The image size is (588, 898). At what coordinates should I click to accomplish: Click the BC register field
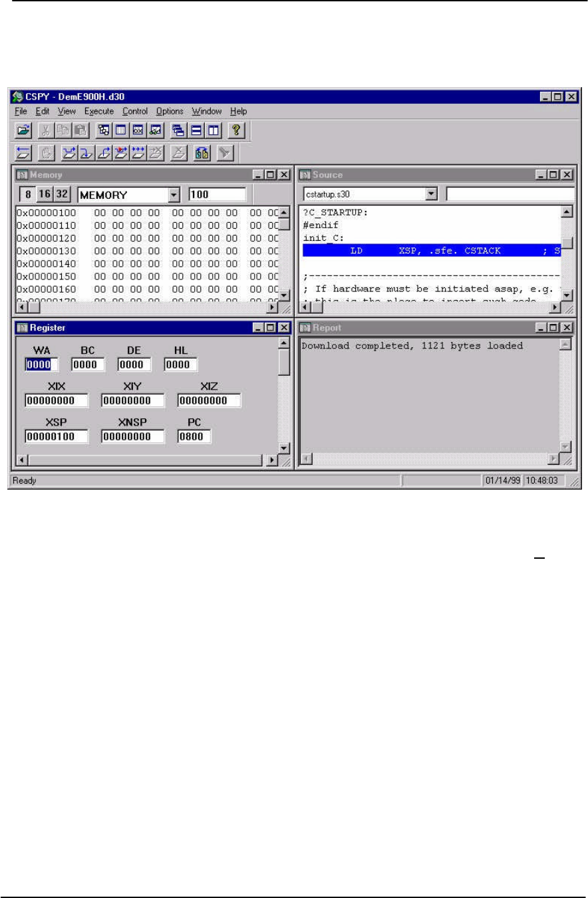click(88, 365)
